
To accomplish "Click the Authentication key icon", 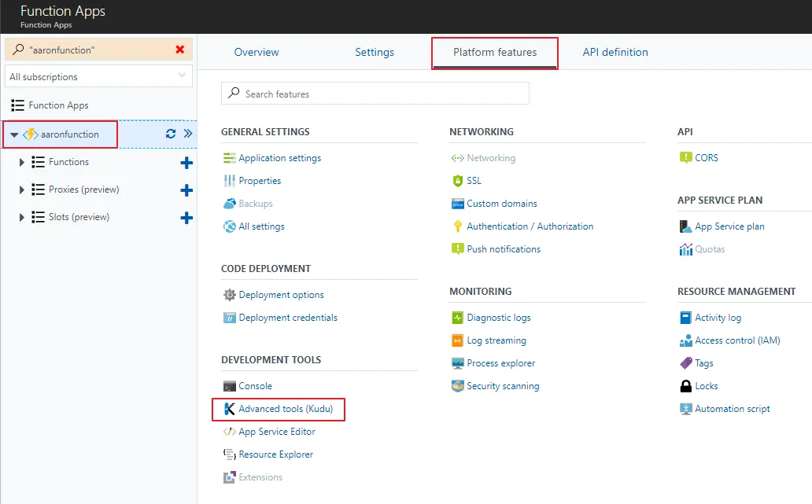I will (x=458, y=226).
